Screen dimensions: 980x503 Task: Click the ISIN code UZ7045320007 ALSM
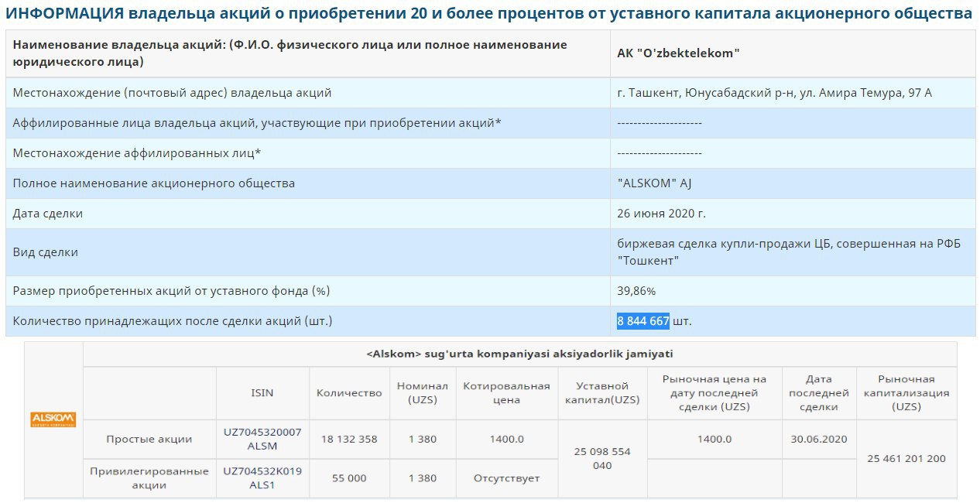tap(262, 440)
